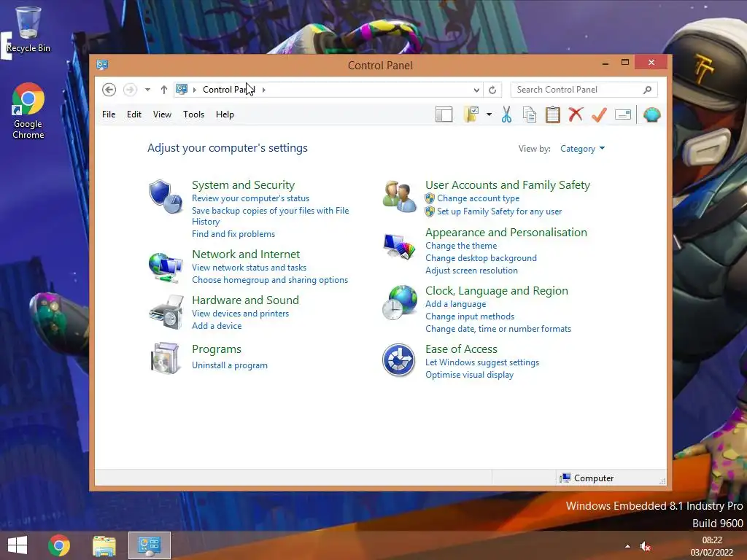This screenshot has width=747, height=560.
Task: Open User Accounts and Family Safety
Action: [508, 184]
